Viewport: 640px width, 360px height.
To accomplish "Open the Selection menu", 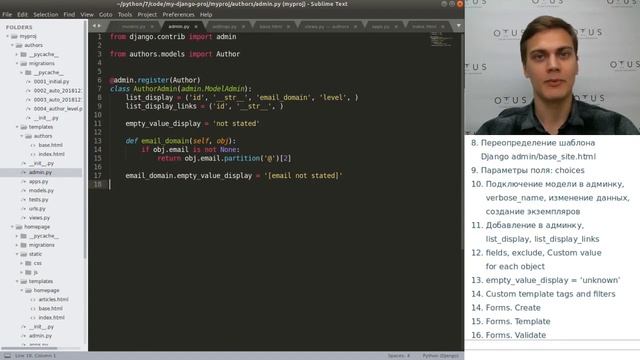I will [x=46, y=14].
